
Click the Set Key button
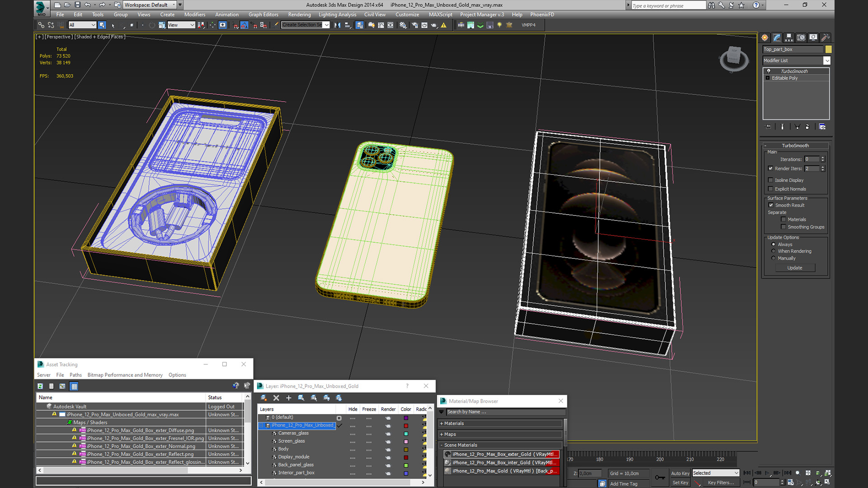click(x=680, y=483)
